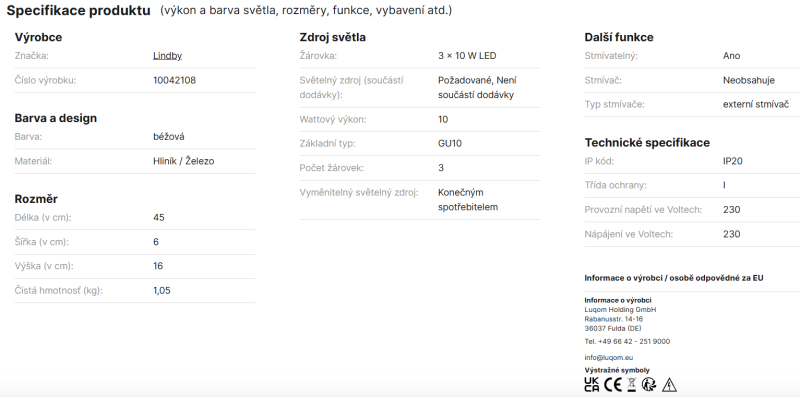Select the product number 10042108
This screenshot has height=397, width=800.
point(174,80)
